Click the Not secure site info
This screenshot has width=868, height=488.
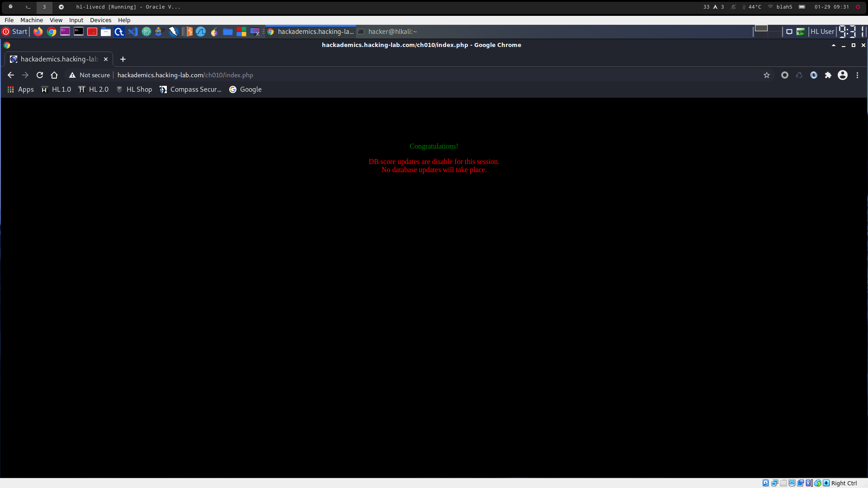pos(90,75)
